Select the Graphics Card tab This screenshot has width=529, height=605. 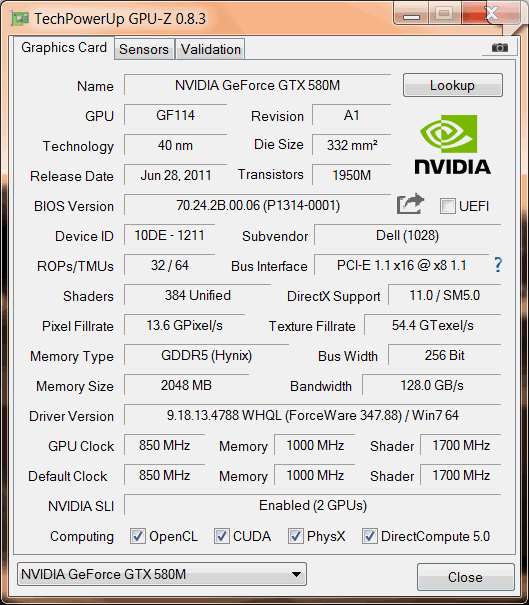tap(64, 48)
